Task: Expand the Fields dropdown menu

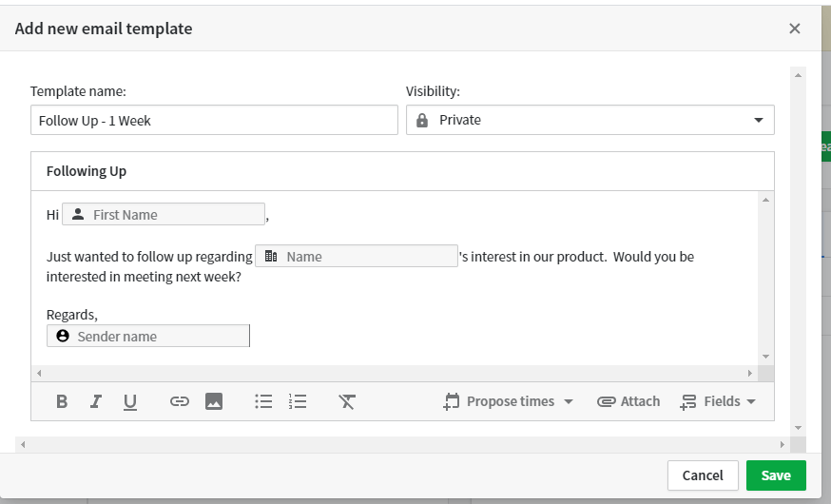Action: click(719, 401)
